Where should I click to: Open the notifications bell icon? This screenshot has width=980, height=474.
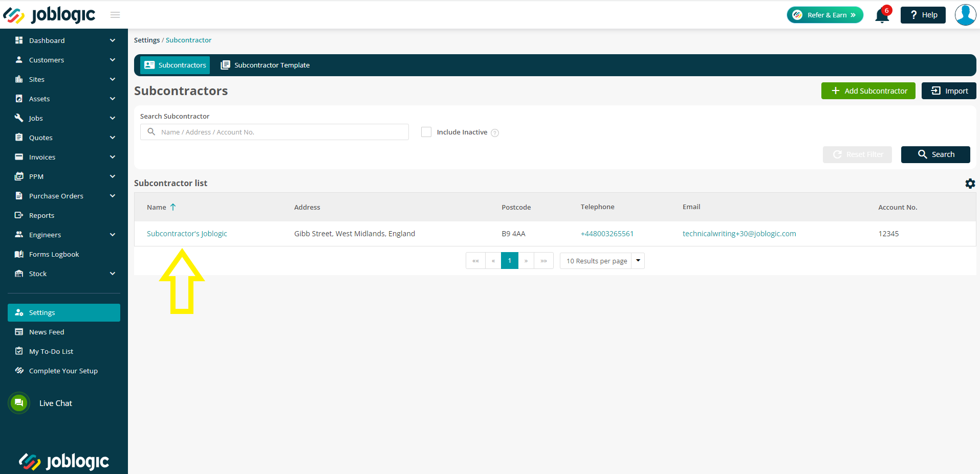pyautogui.click(x=882, y=15)
